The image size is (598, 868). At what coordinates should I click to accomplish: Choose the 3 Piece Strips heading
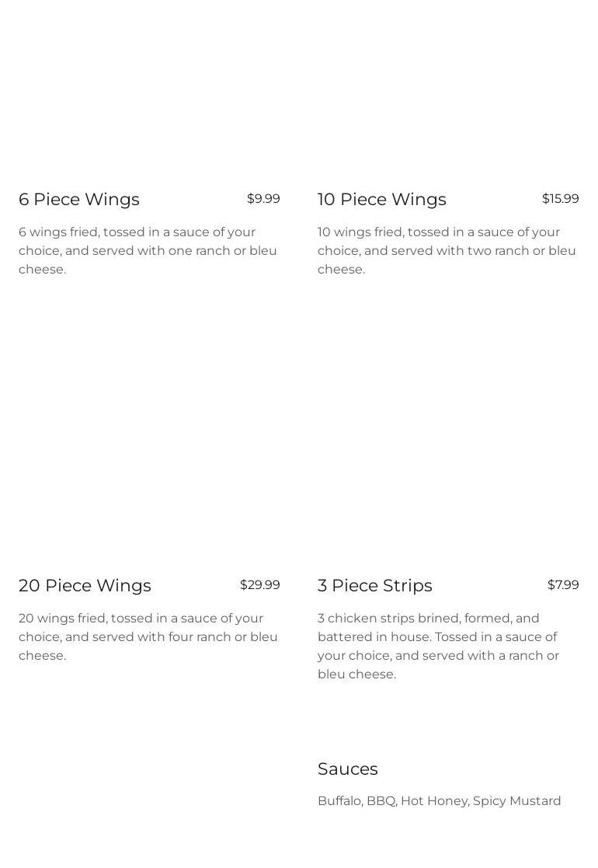click(x=374, y=586)
